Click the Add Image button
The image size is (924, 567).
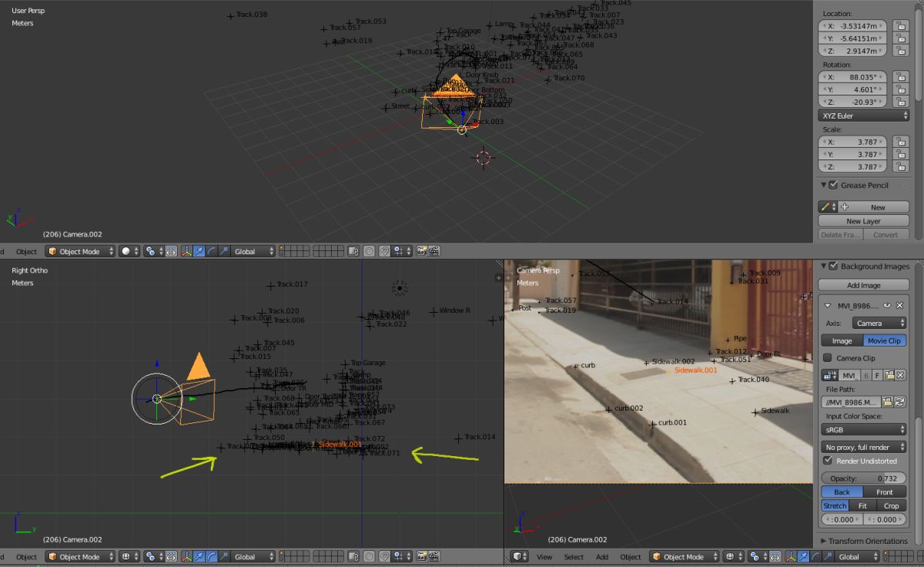(x=864, y=285)
